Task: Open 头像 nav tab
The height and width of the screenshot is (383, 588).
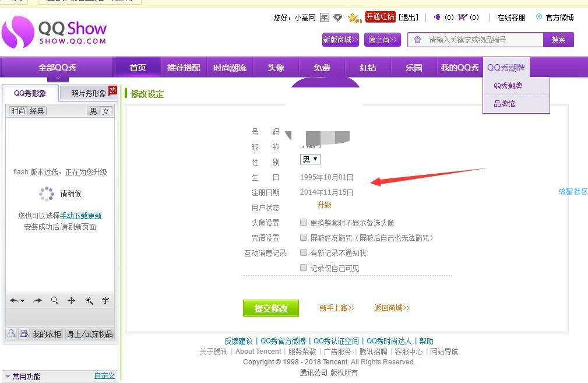Action: pyautogui.click(x=276, y=68)
